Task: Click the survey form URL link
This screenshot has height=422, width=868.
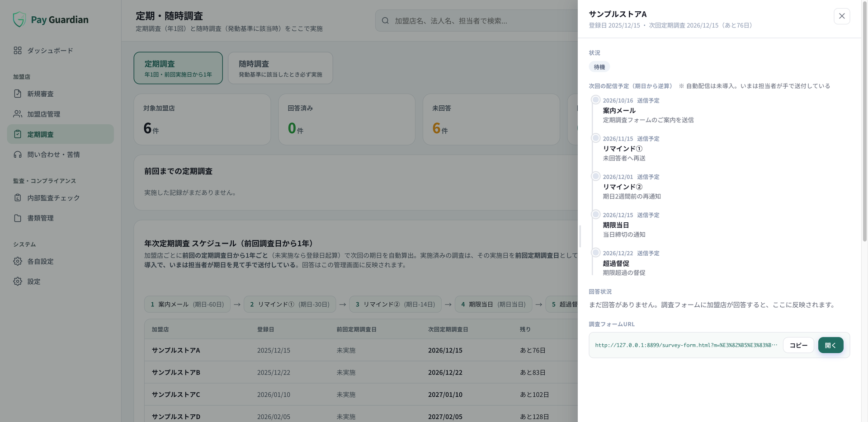Action: coord(686,345)
